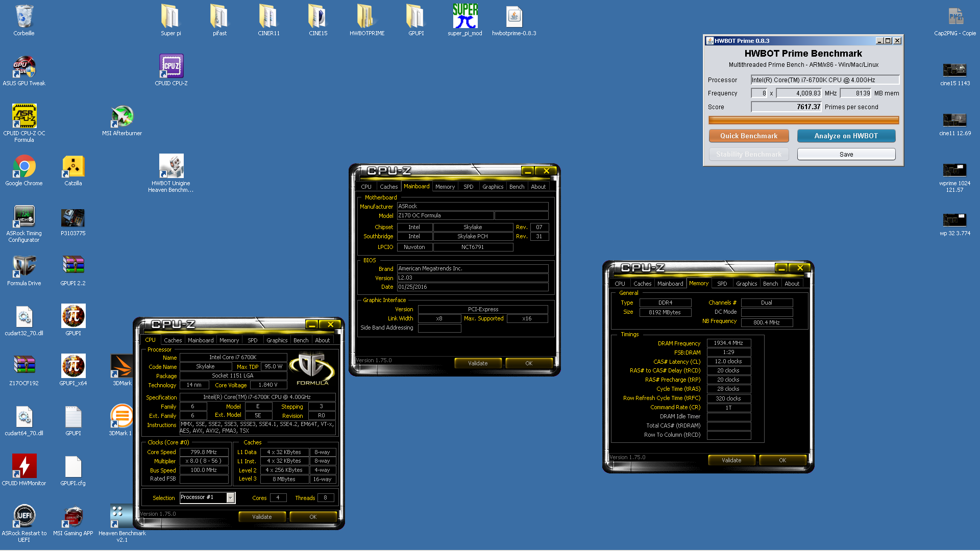Screen dimensions: 980x551
Task: Click Core Voltage value 1.840 V
Action: [x=267, y=385]
